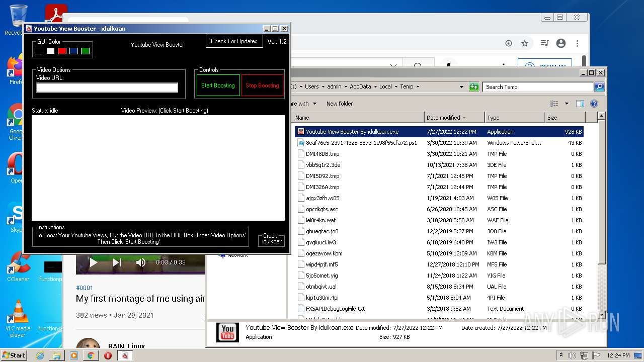Open Internet Explorer from the taskbar

click(x=40, y=355)
